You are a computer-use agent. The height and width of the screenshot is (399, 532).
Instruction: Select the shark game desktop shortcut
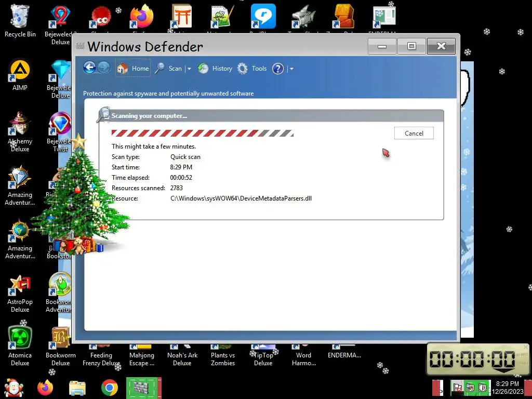[303, 16]
